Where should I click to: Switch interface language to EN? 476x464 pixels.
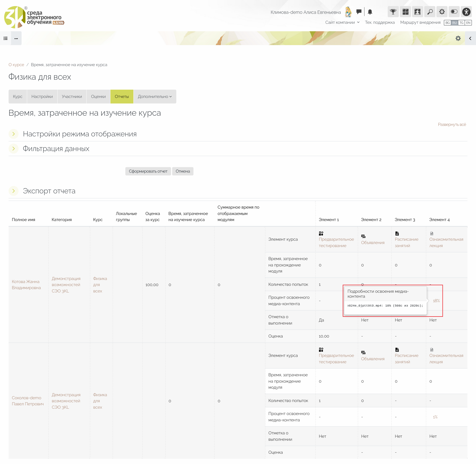click(x=468, y=23)
